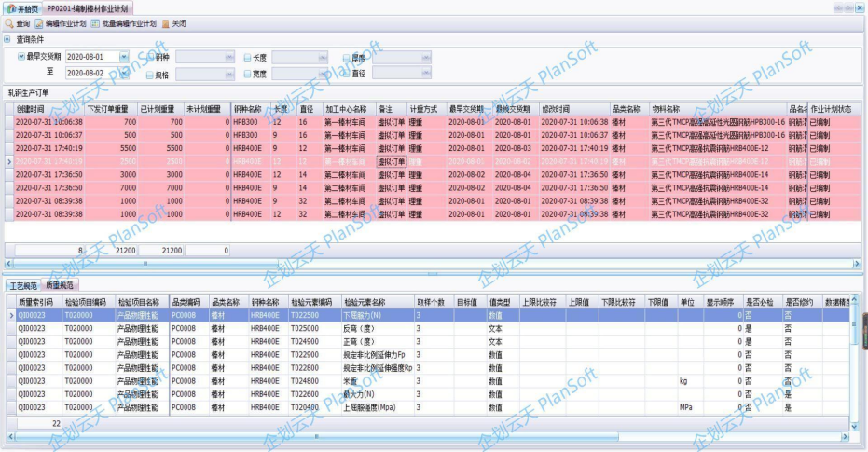
Task: Enable the 直径 filter checkbox
Action: 347,73
